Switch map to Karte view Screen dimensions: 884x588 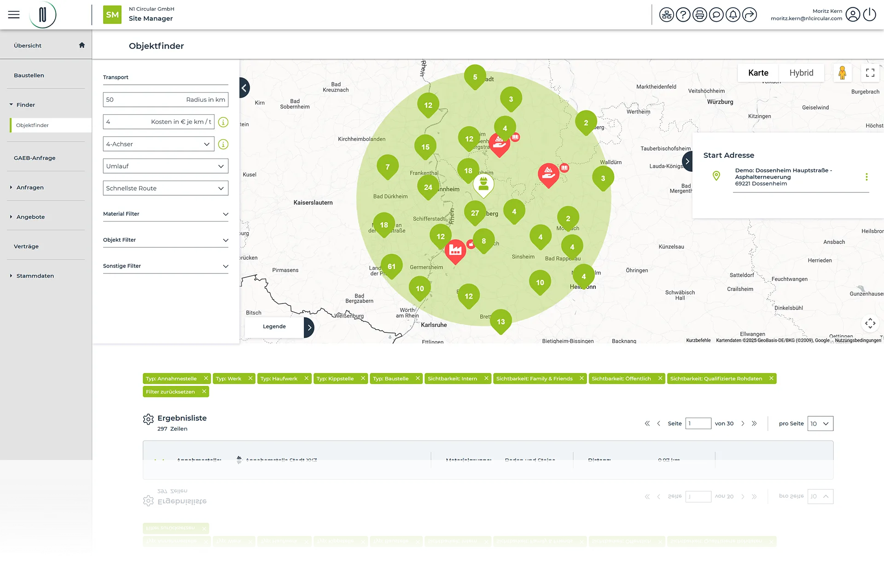coord(758,73)
